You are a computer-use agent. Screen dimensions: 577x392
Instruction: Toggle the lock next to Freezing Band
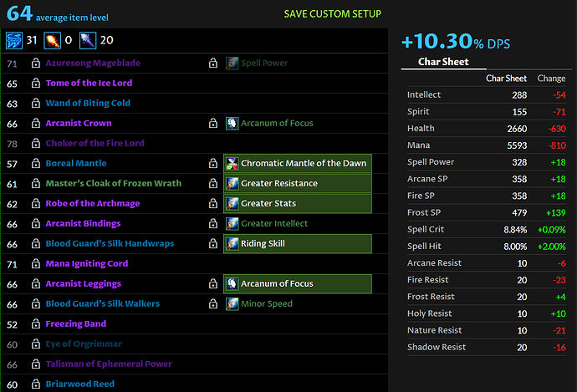pyautogui.click(x=36, y=324)
